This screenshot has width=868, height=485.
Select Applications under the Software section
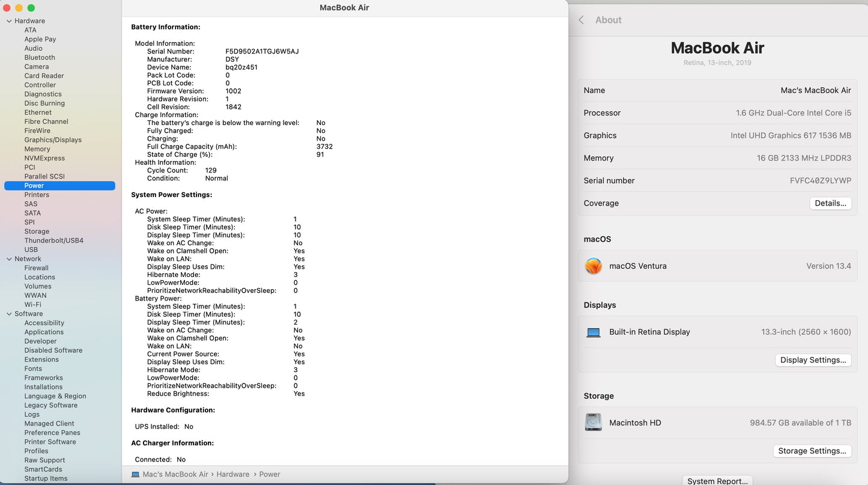pyautogui.click(x=44, y=332)
